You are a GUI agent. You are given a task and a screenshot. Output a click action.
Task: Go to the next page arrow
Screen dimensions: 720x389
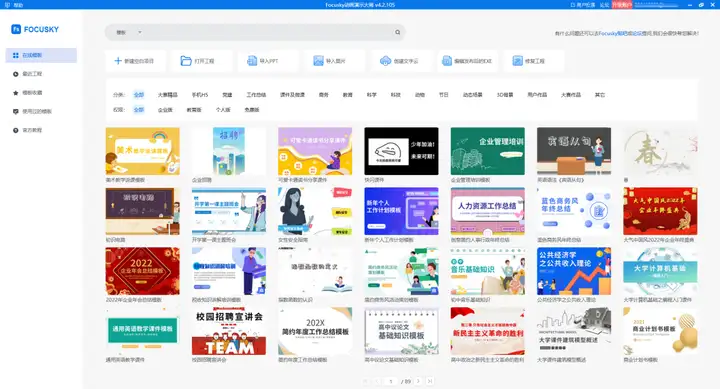418,381
